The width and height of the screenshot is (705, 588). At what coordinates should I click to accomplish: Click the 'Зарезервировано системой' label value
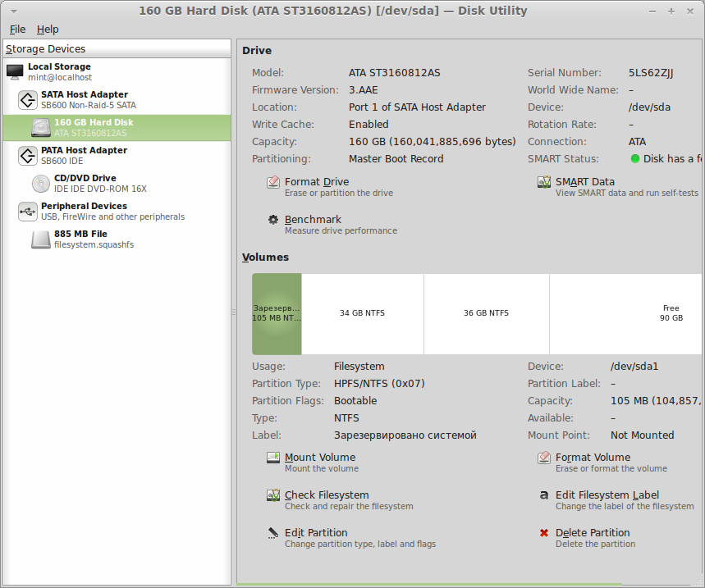pyautogui.click(x=405, y=435)
